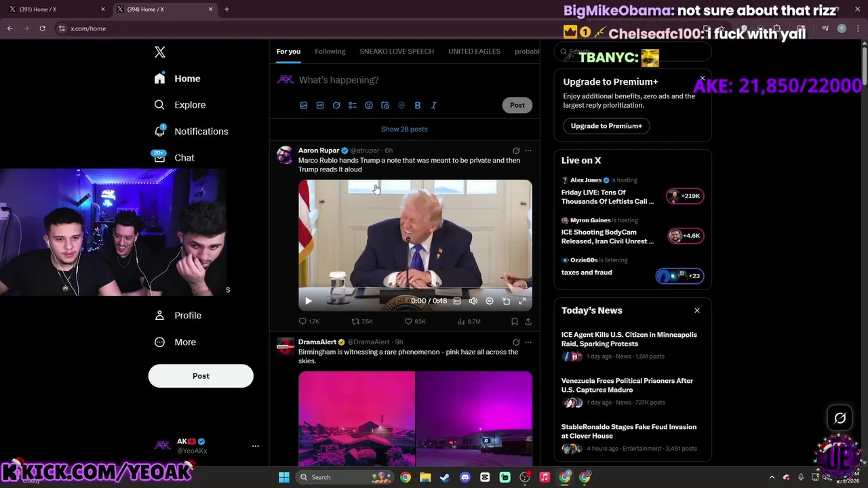Click the X logo in sidebar

point(159,52)
